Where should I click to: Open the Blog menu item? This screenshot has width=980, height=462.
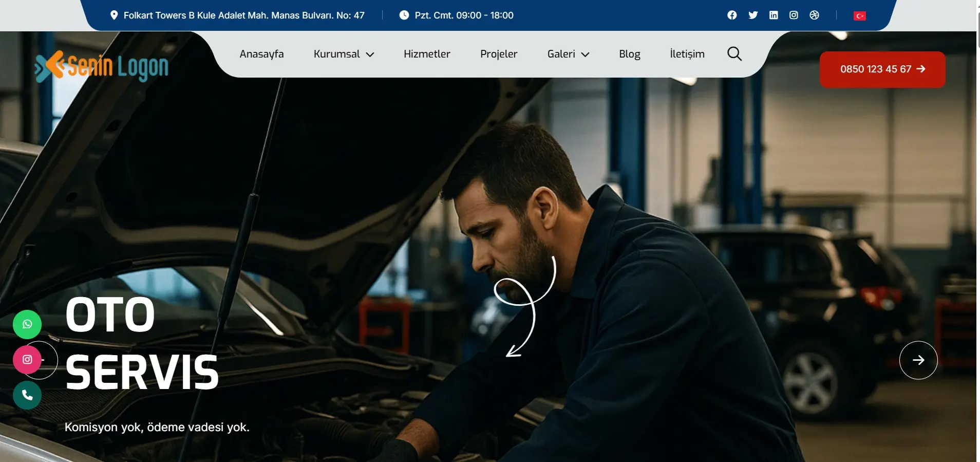pyautogui.click(x=630, y=54)
